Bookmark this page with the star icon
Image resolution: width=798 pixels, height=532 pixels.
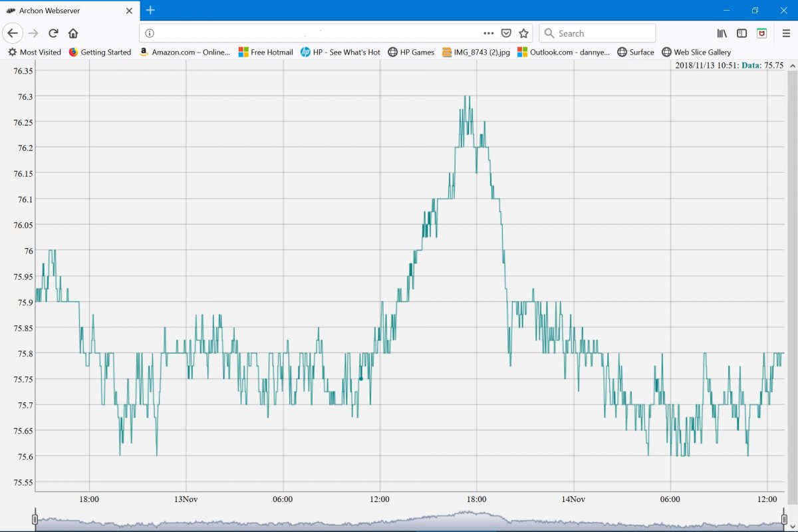tap(523, 33)
